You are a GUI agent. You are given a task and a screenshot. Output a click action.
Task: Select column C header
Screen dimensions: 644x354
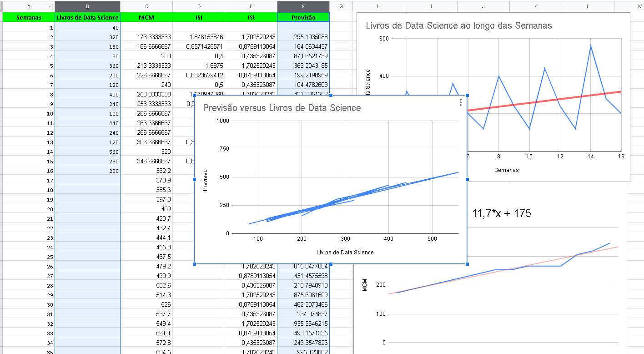(146, 6)
